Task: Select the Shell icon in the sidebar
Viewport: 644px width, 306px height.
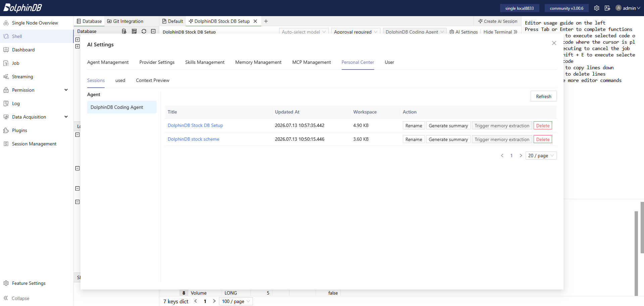Action: pos(6,36)
